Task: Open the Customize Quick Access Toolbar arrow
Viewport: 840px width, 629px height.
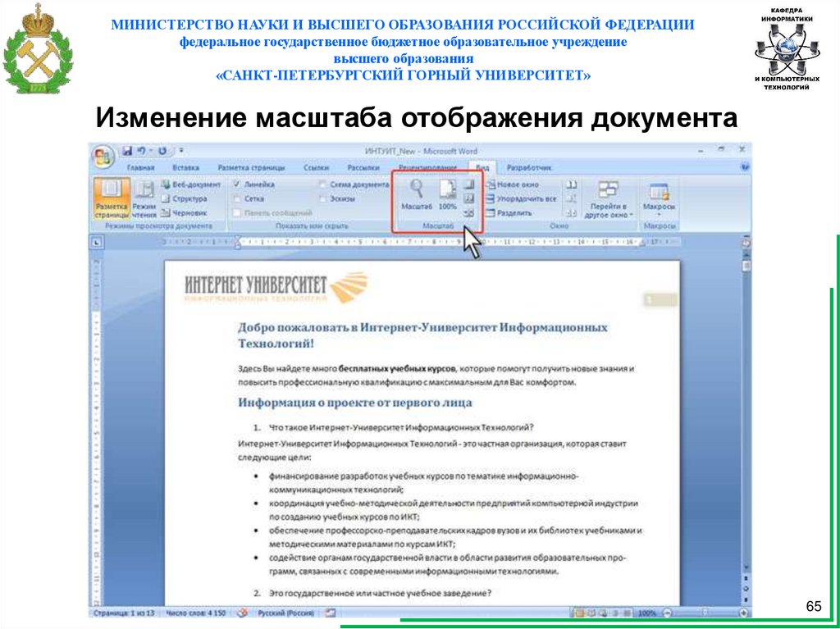Action: [x=180, y=151]
